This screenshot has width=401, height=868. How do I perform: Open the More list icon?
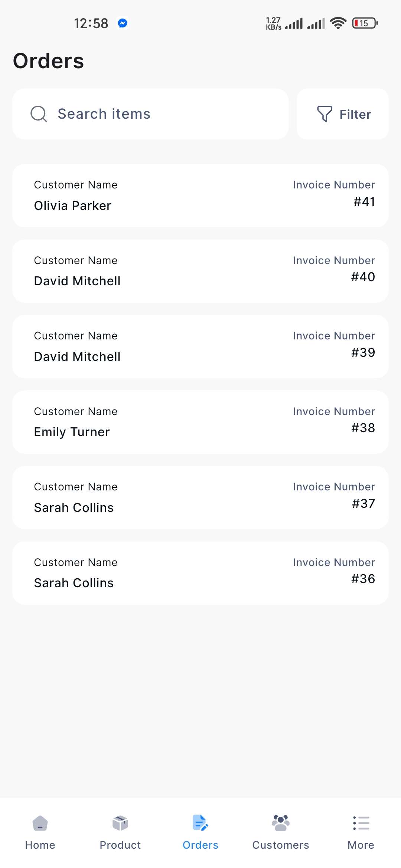(361, 823)
